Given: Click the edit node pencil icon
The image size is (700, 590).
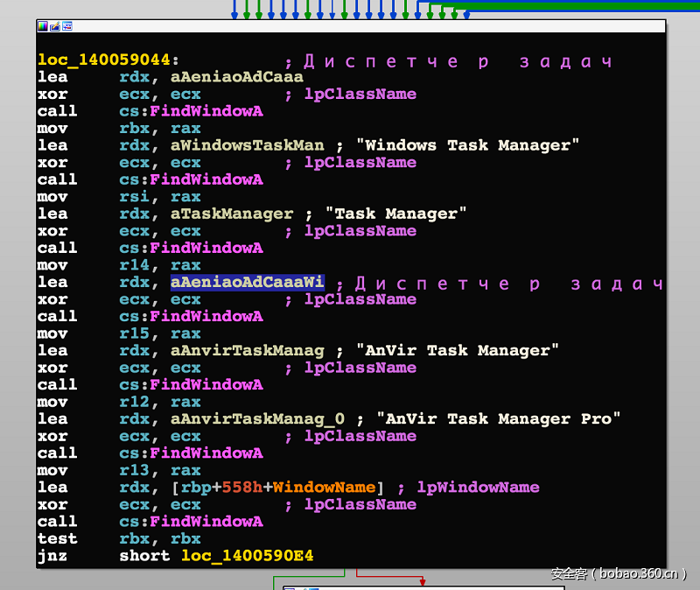Looking at the screenshot, I should click(x=54, y=26).
